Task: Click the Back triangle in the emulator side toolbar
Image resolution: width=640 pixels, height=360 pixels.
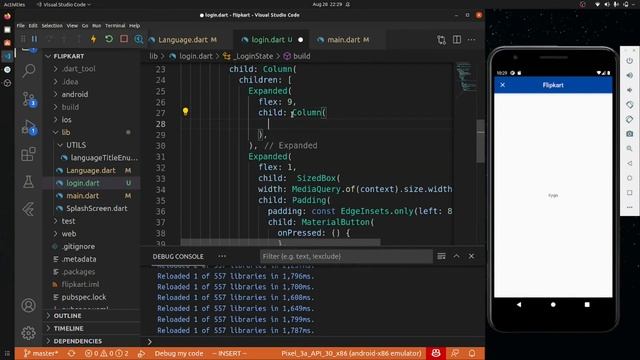Action: tap(630, 163)
